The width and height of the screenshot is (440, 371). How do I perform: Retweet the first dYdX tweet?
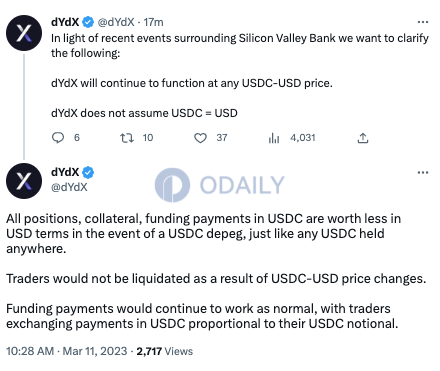pyautogui.click(x=127, y=138)
